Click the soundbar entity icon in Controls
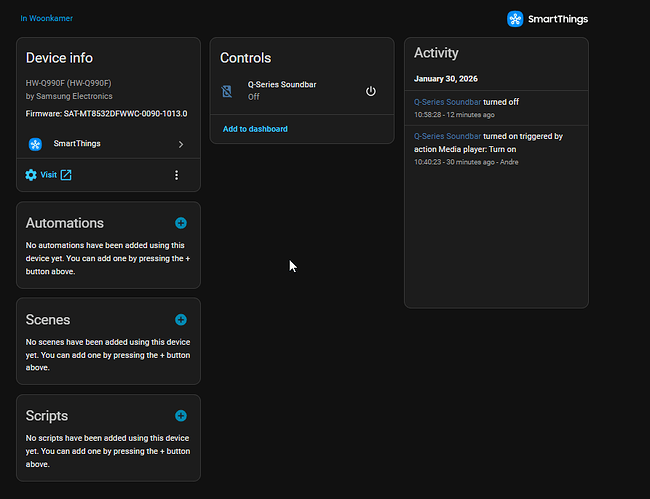The image size is (650, 499). coord(227,91)
